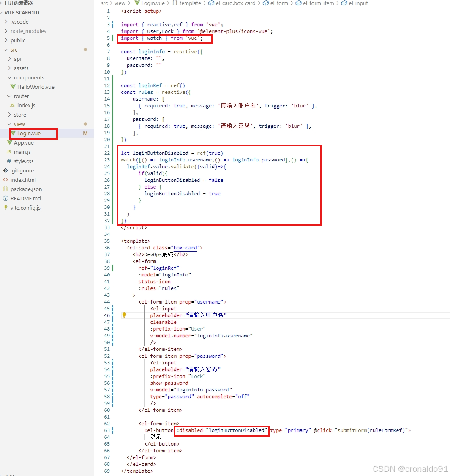Viewport: 450px width, 476px height.
Task: Open index.html file
Action: click(23, 180)
